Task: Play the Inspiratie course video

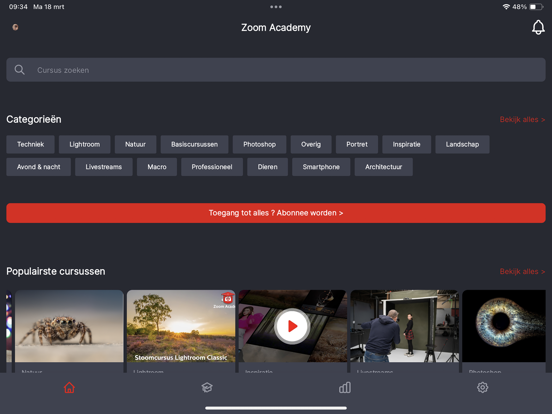Action: coord(292,326)
